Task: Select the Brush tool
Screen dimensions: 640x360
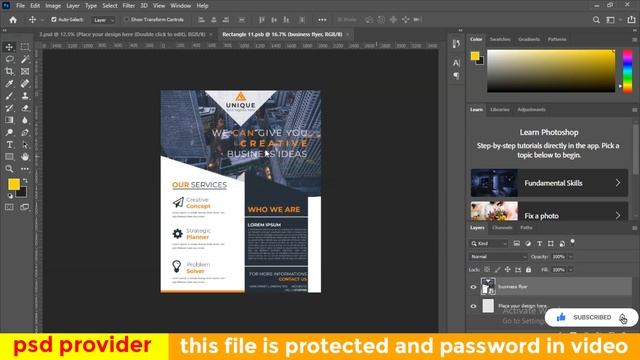Action: (x=9, y=96)
